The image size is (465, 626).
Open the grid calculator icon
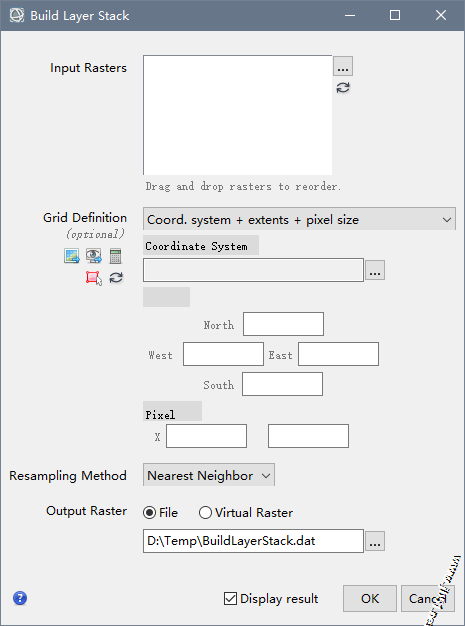tap(115, 256)
